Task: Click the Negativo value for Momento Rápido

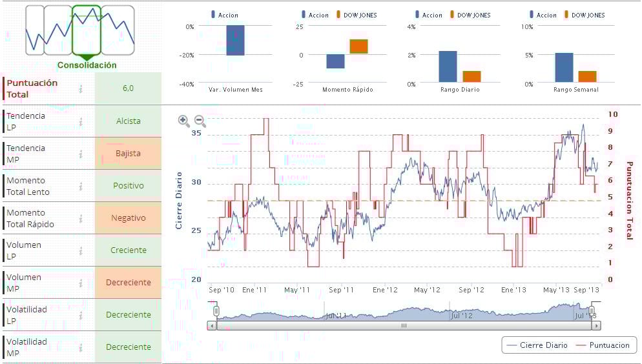Action: point(128,218)
